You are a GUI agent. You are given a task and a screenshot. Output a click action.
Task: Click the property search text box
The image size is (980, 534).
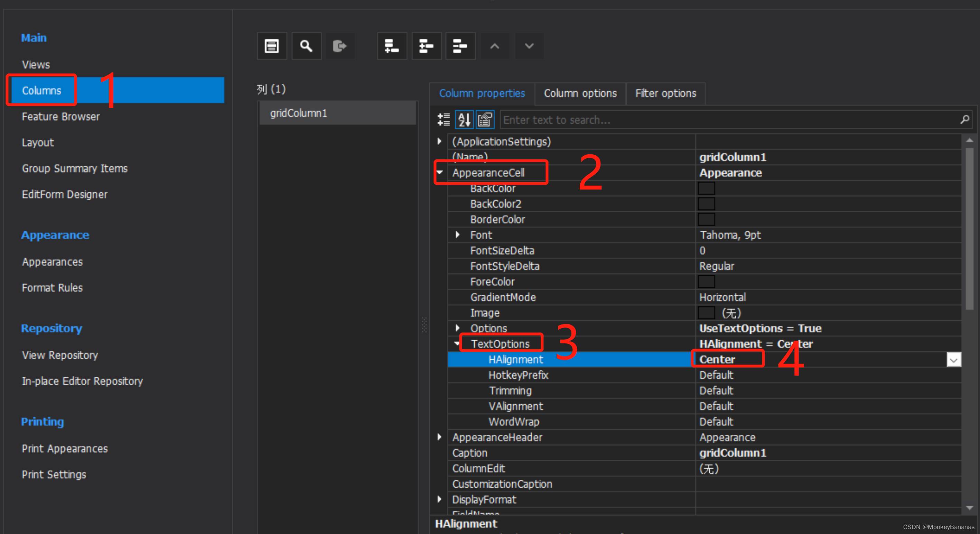pyautogui.click(x=723, y=120)
